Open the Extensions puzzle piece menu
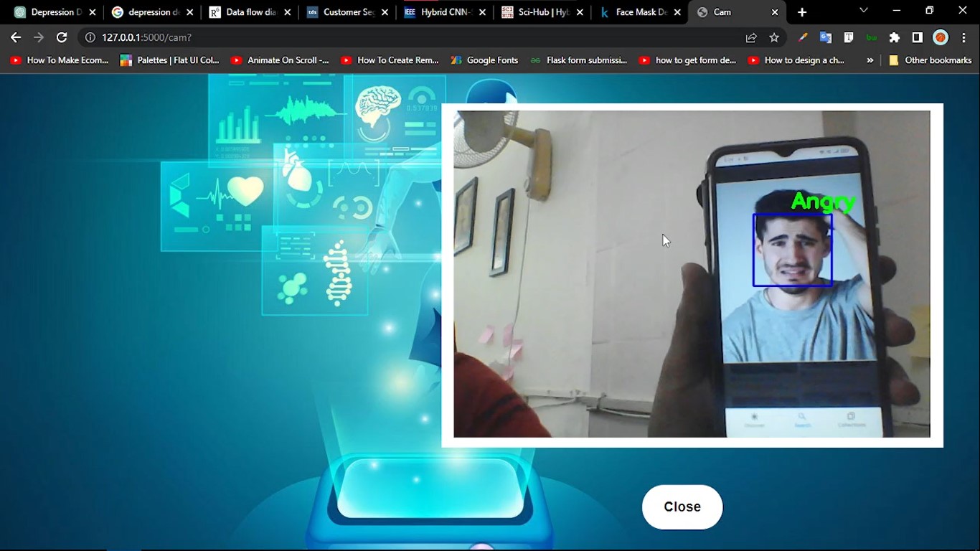The width and height of the screenshot is (980, 551). click(894, 37)
